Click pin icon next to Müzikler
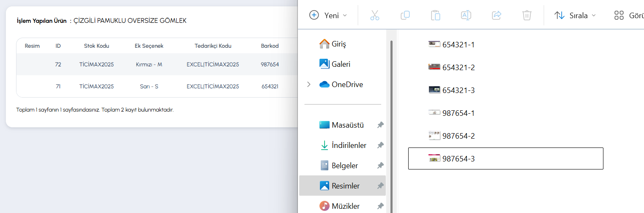Viewport: 644px width, 213px height. coord(380,206)
